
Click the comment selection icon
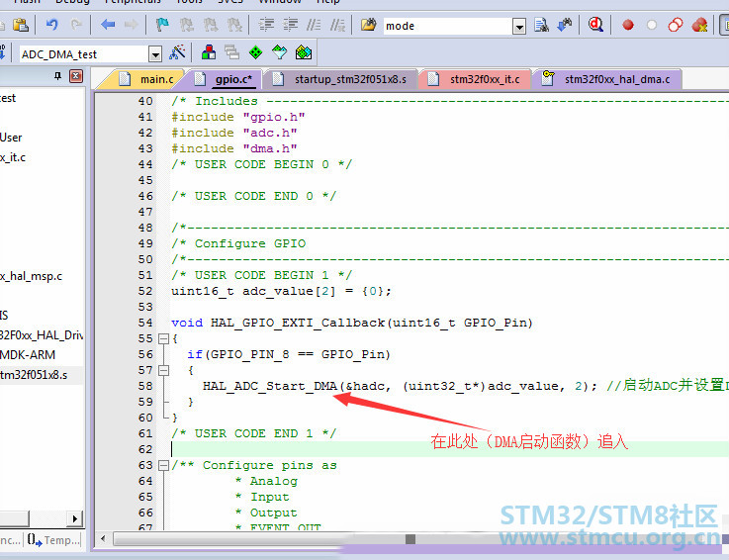coord(314,25)
